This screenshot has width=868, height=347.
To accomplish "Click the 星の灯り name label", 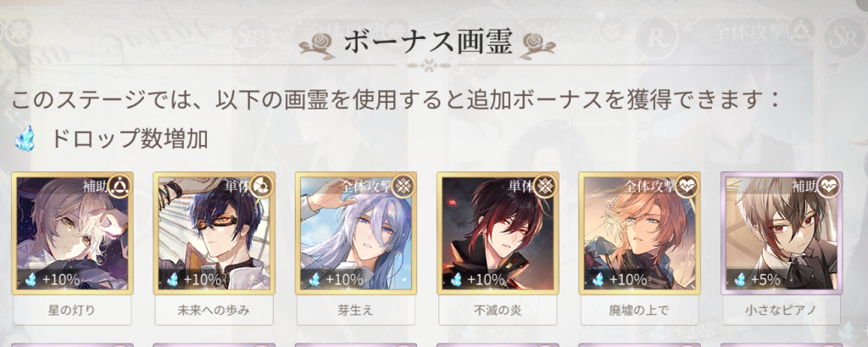I will [72, 311].
